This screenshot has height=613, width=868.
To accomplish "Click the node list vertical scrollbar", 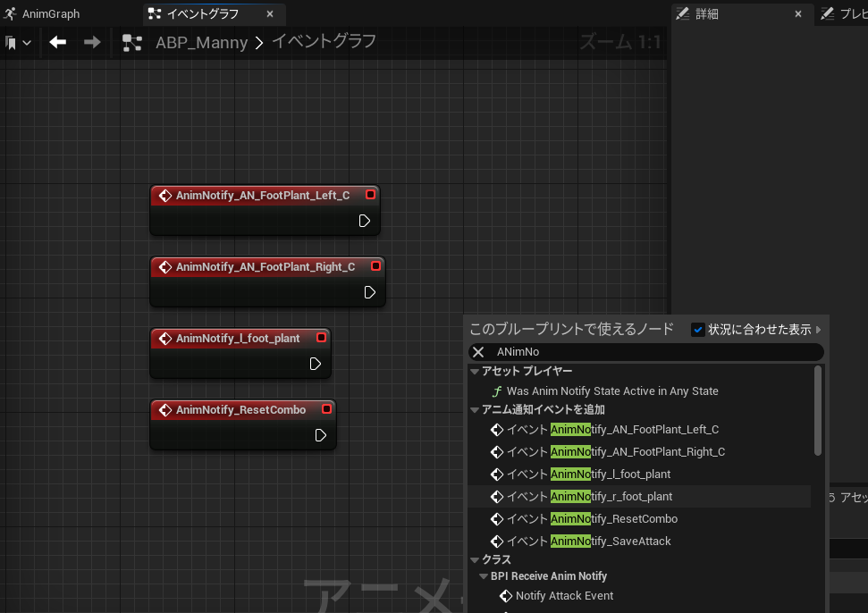I will point(818,410).
